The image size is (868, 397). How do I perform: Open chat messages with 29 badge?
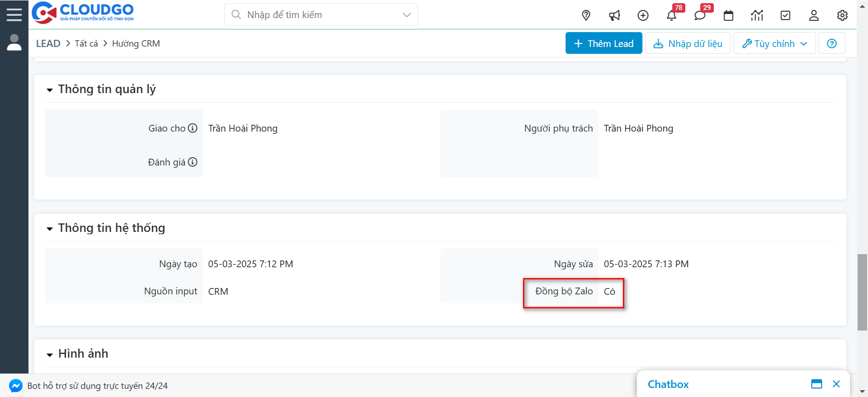(x=700, y=15)
